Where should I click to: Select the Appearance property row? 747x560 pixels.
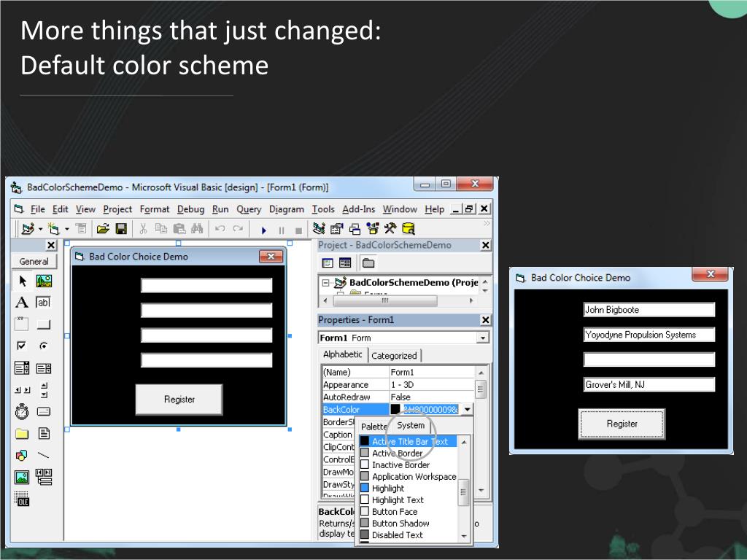398,385
